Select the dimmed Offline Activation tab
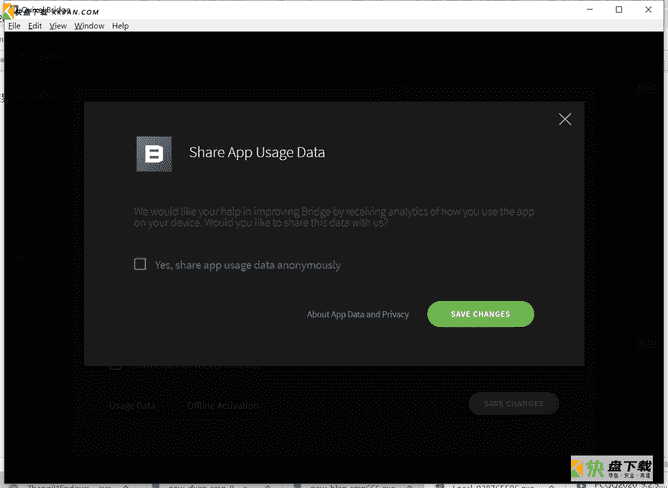Image resolution: width=668 pixels, height=488 pixels. point(223,406)
